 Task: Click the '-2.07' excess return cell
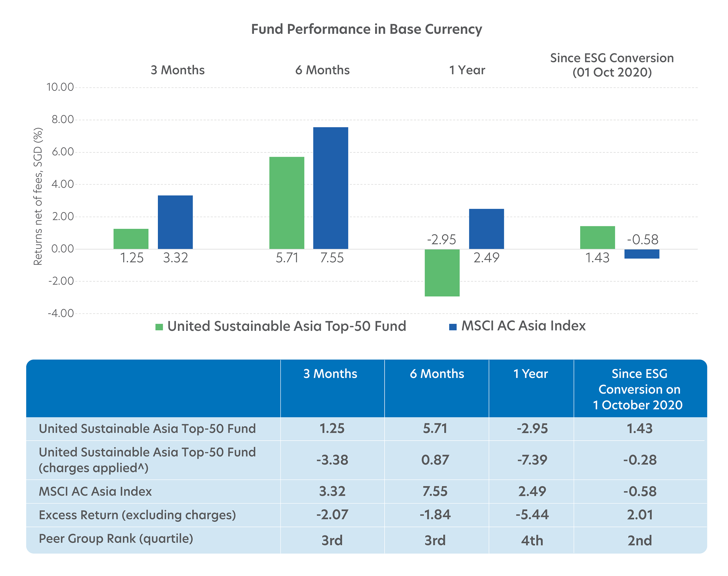332,515
